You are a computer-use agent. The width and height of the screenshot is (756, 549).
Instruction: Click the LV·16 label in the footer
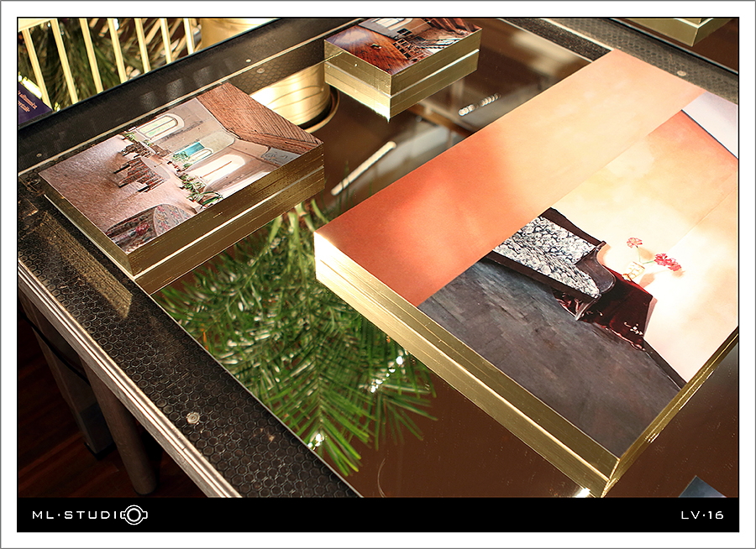point(702,515)
